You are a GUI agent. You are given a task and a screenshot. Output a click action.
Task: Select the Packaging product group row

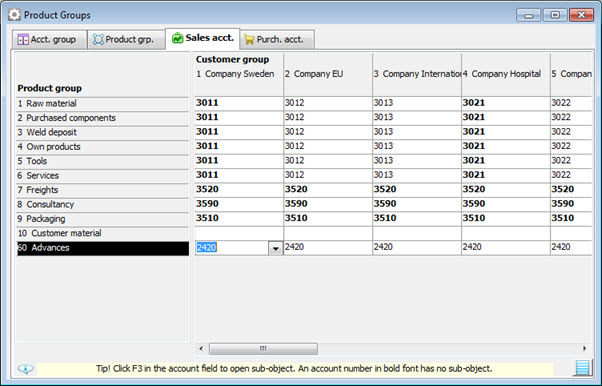pyautogui.click(x=103, y=219)
